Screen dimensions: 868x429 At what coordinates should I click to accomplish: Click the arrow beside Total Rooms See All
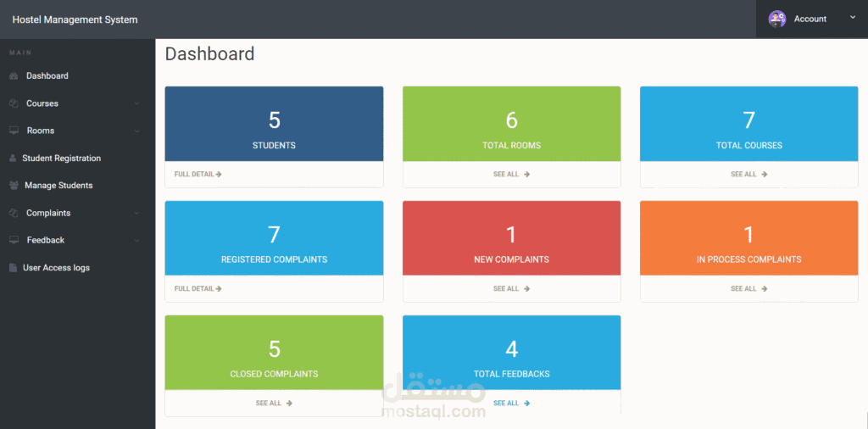pos(527,174)
